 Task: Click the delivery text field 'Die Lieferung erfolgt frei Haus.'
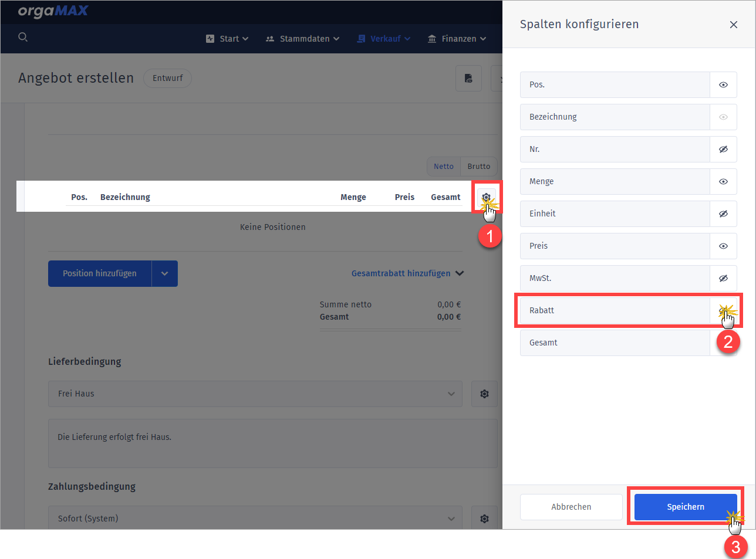pyautogui.click(x=272, y=443)
